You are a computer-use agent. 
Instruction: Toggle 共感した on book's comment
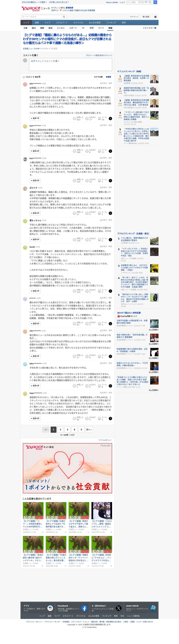tap(78, 291)
